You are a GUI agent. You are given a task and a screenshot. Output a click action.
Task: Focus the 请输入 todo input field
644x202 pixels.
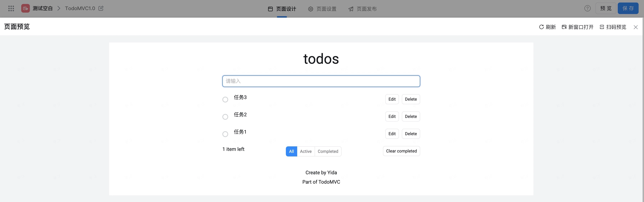pyautogui.click(x=321, y=81)
